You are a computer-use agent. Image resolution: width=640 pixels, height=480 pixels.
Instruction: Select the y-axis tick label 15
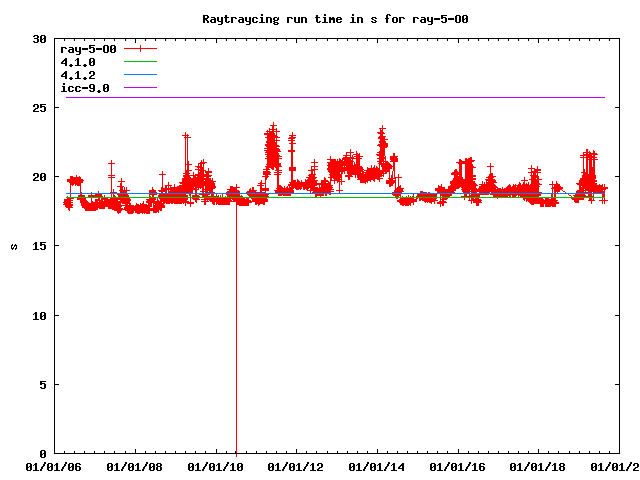pos(39,246)
